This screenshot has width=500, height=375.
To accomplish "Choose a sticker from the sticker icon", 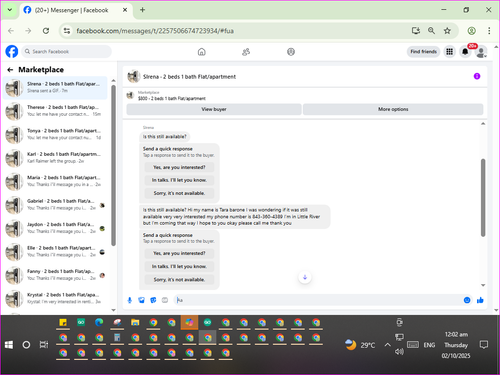I will click(153, 300).
